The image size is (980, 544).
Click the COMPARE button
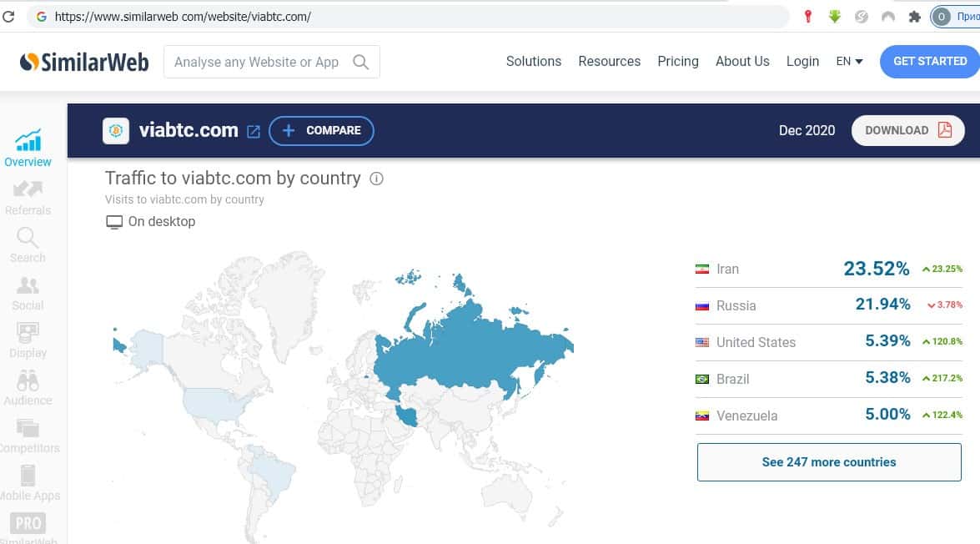coord(321,131)
